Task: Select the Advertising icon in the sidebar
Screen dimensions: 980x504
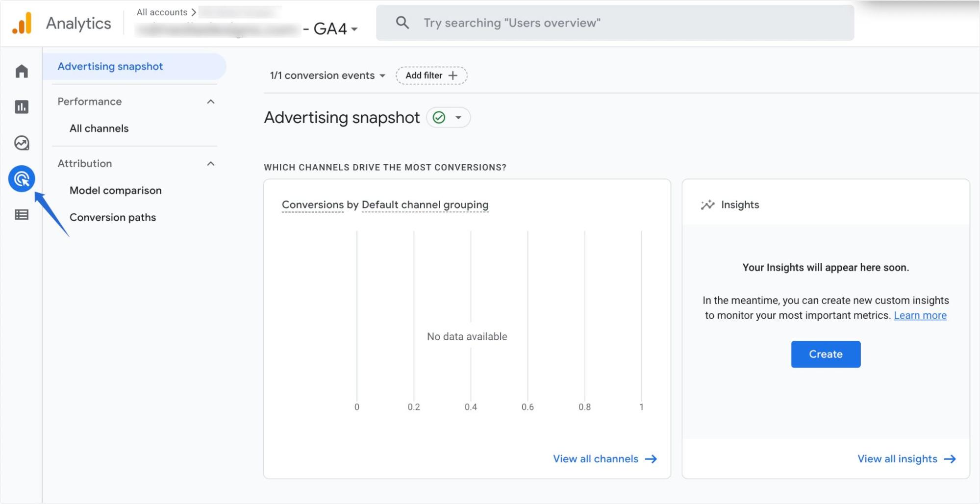Action: 22,178
